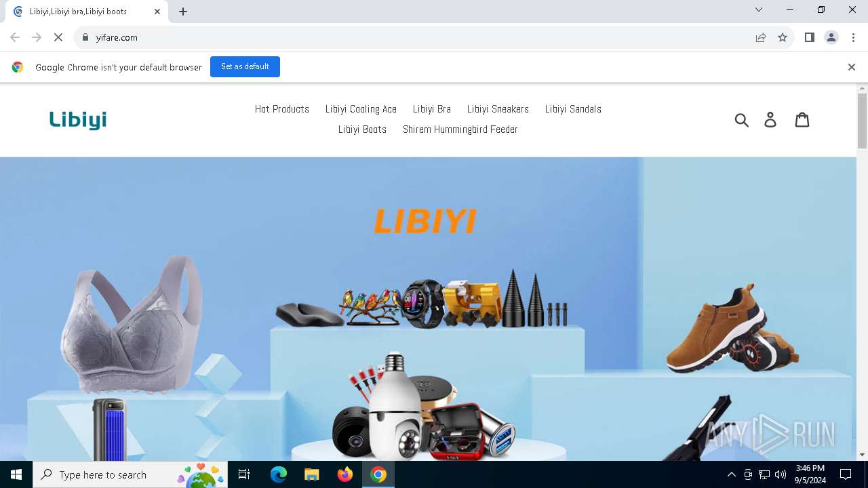Click the taskbar search box
Screen dimensions: 868x488
click(x=130, y=474)
